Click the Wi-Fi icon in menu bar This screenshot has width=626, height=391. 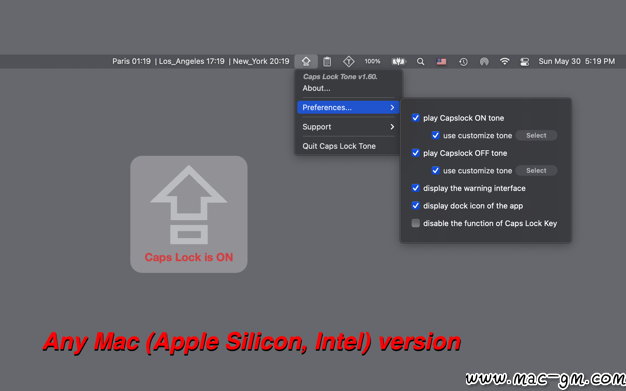pos(505,61)
